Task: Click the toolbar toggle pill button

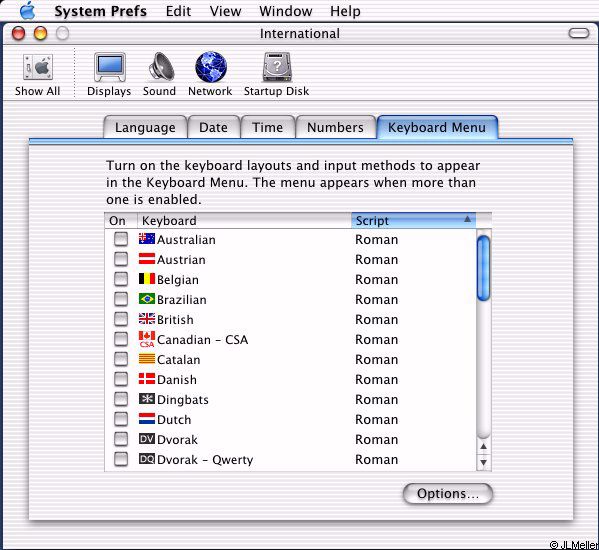Action: (579, 33)
